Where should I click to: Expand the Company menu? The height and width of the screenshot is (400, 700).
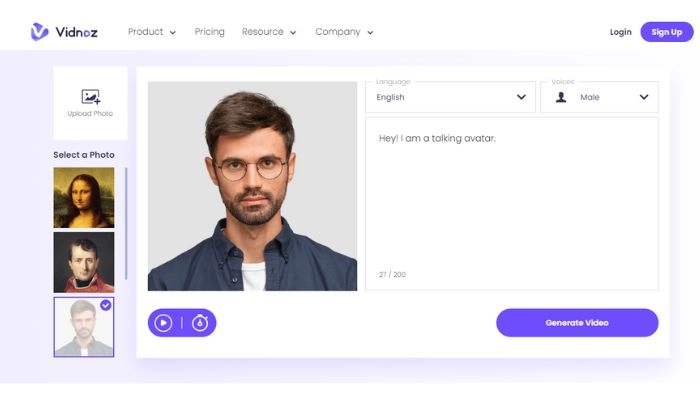[344, 32]
